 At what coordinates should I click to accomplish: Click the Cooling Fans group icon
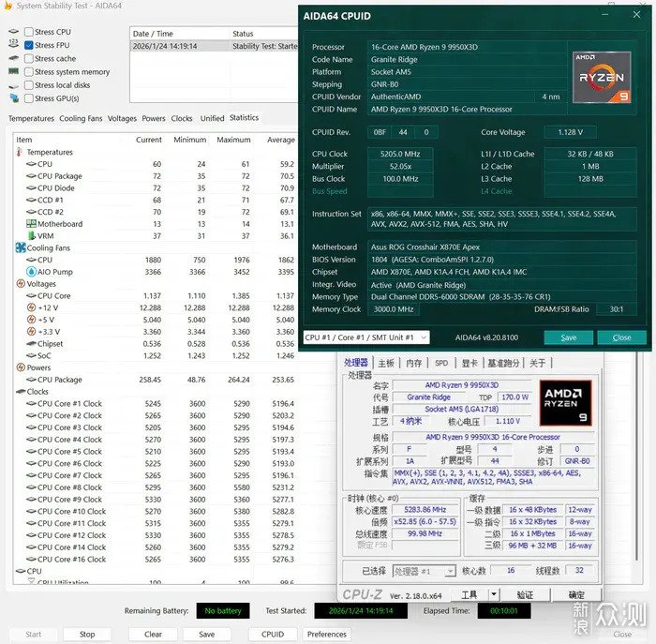(x=21, y=247)
